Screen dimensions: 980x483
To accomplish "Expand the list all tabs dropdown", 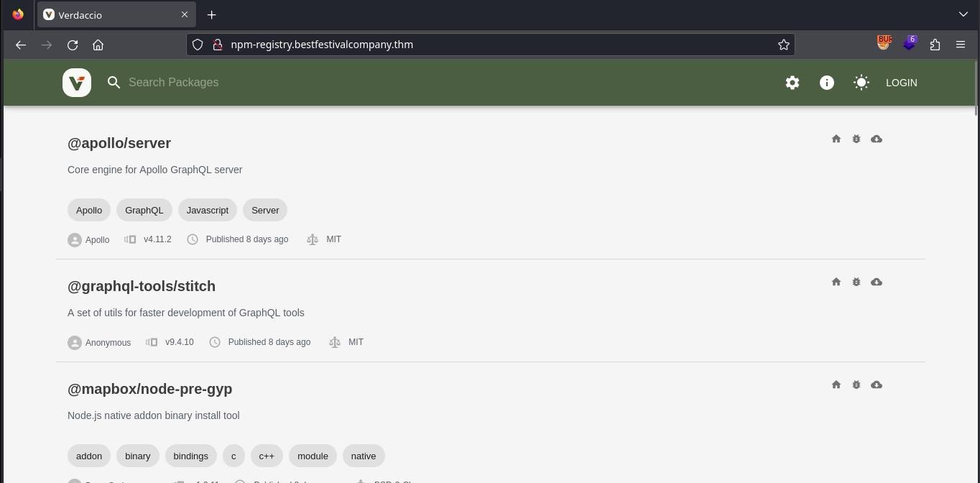I will click(963, 14).
